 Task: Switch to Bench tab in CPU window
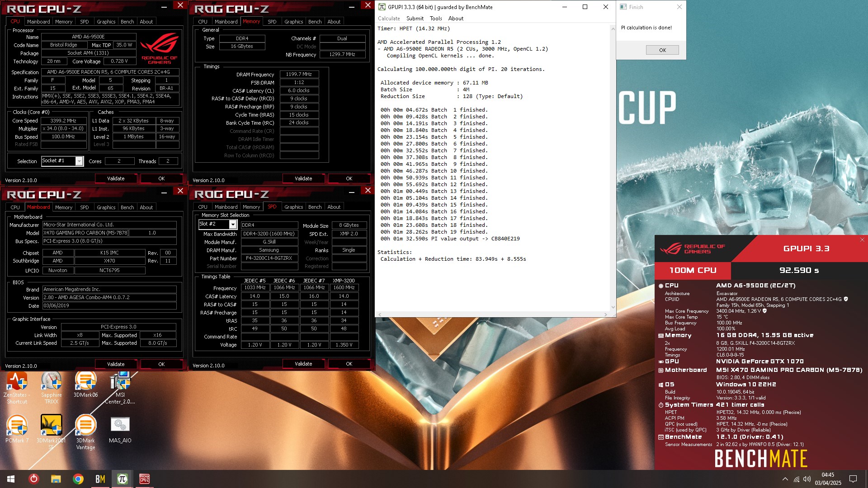127,22
